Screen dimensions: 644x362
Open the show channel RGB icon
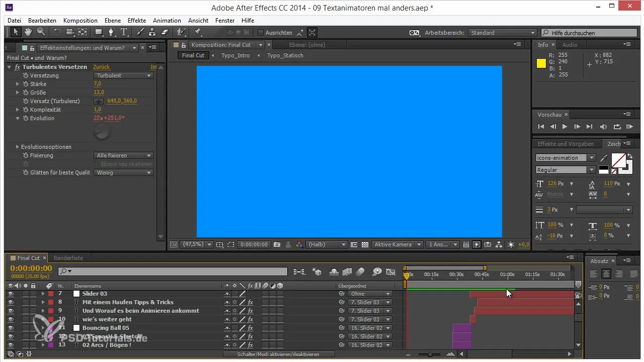(x=299, y=244)
